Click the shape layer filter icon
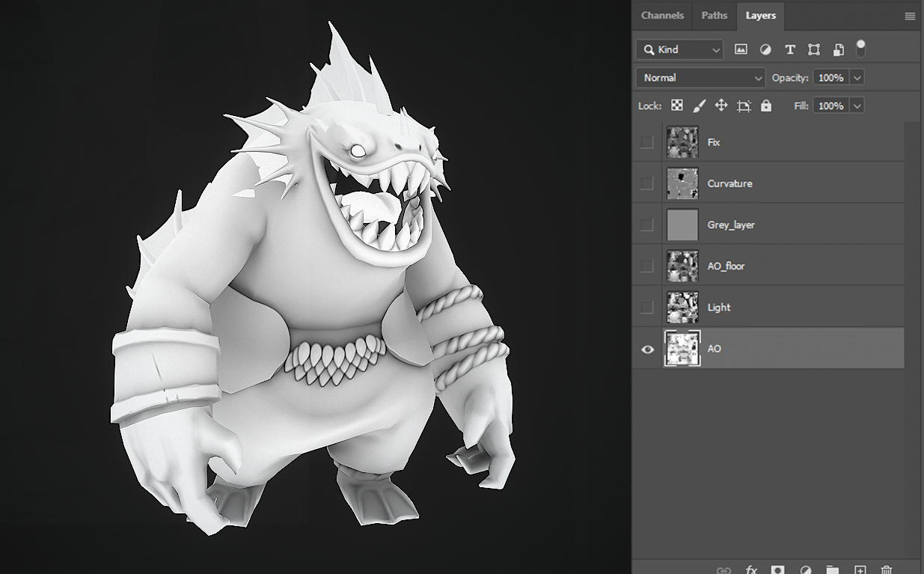The height and width of the screenshot is (574, 924). (x=814, y=49)
